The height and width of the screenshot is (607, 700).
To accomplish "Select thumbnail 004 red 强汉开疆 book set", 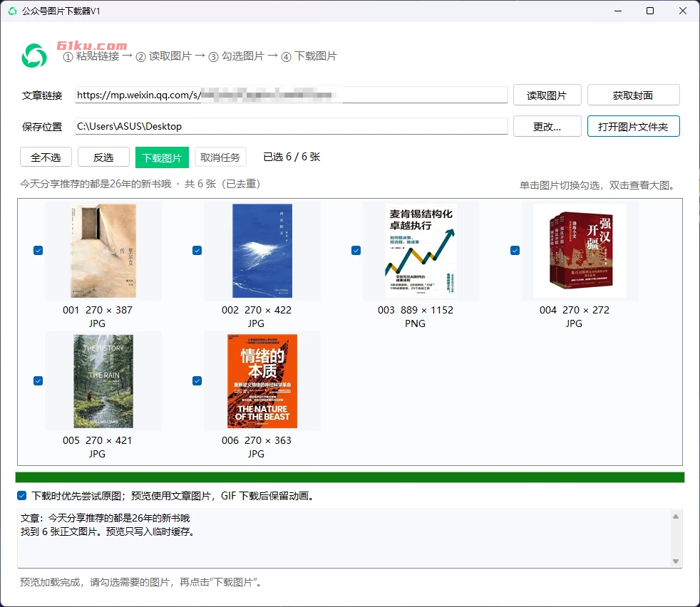I will pyautogui.click(x=580, y=251).
